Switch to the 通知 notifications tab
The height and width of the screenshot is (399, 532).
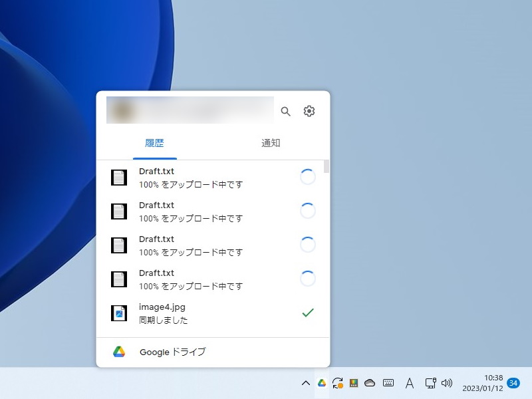270,143
